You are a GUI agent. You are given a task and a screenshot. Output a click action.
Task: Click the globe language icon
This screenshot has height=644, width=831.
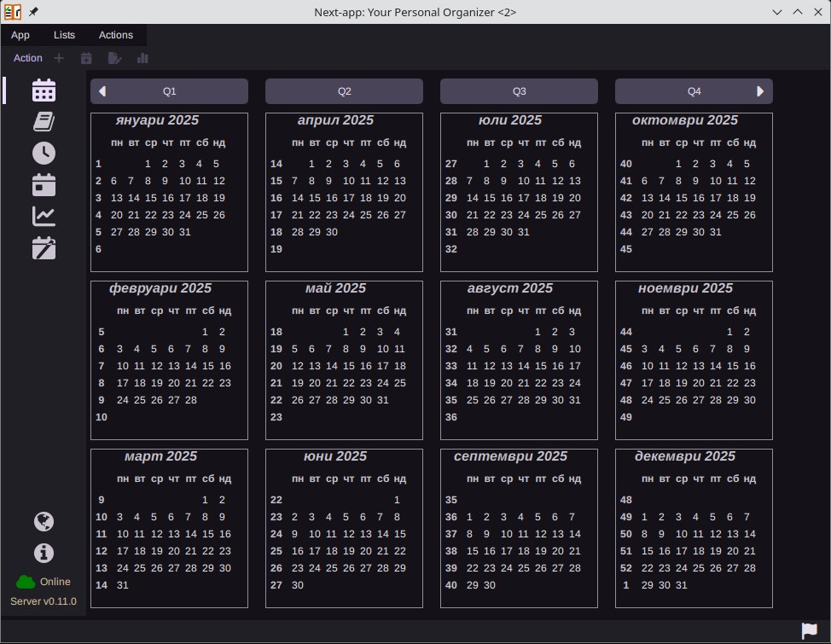44,521
